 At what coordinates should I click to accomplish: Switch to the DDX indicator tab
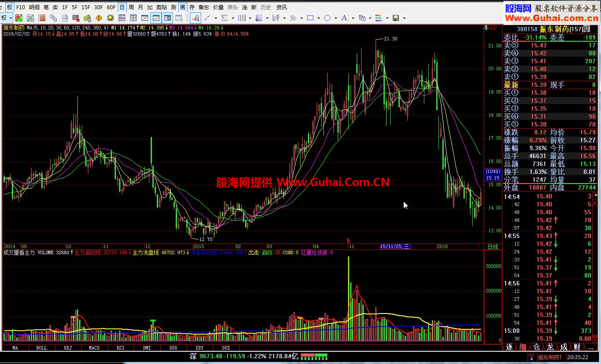pos(173,348)
